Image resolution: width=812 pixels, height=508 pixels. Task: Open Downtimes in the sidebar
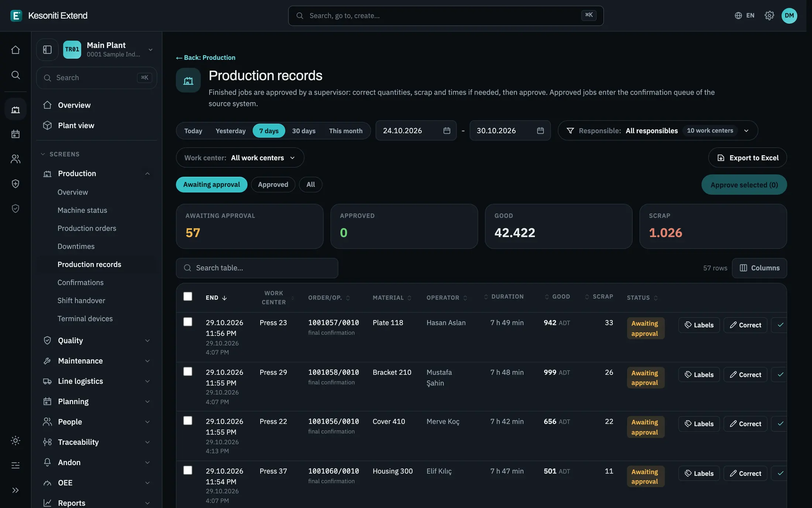point(76,246)
